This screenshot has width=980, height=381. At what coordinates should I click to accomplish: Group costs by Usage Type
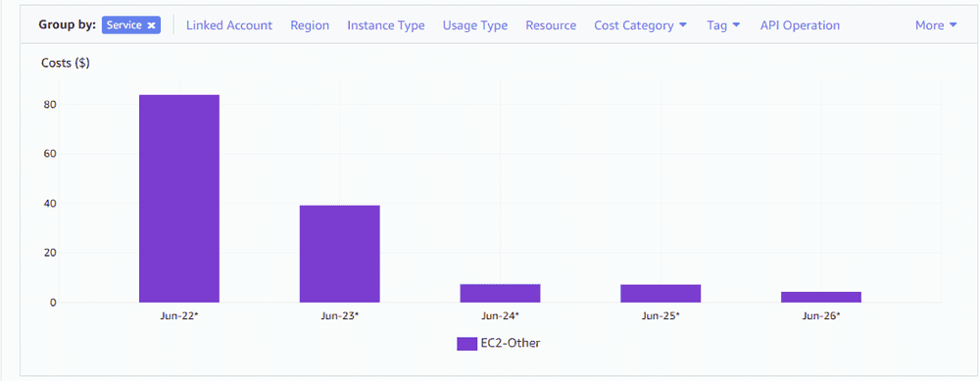pos(475,25)
